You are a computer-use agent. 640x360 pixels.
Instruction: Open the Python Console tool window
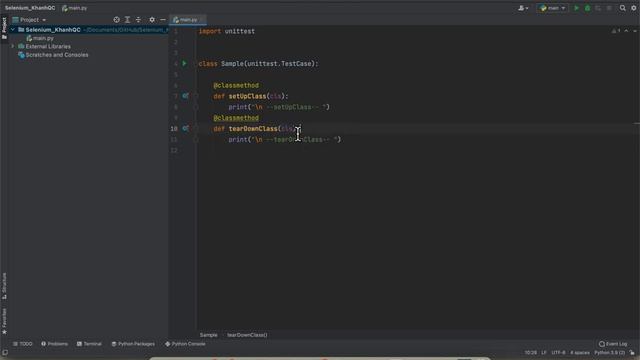coord(185,344)
